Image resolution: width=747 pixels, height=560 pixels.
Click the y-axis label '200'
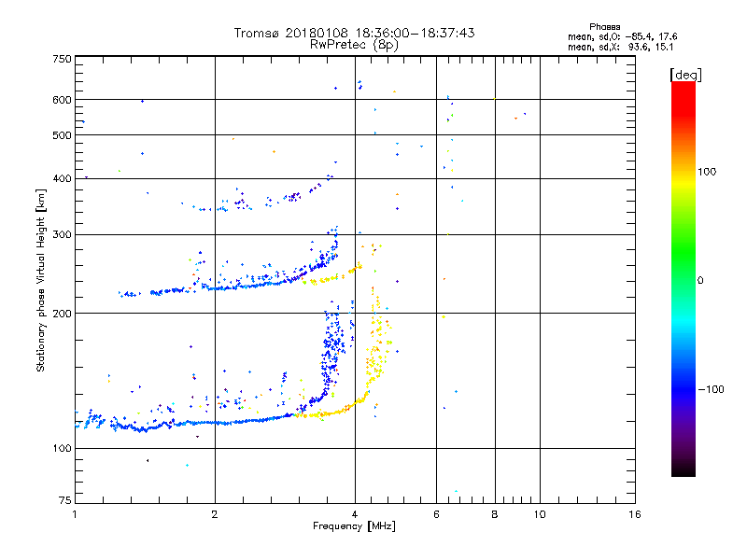(x=63, y=314)
